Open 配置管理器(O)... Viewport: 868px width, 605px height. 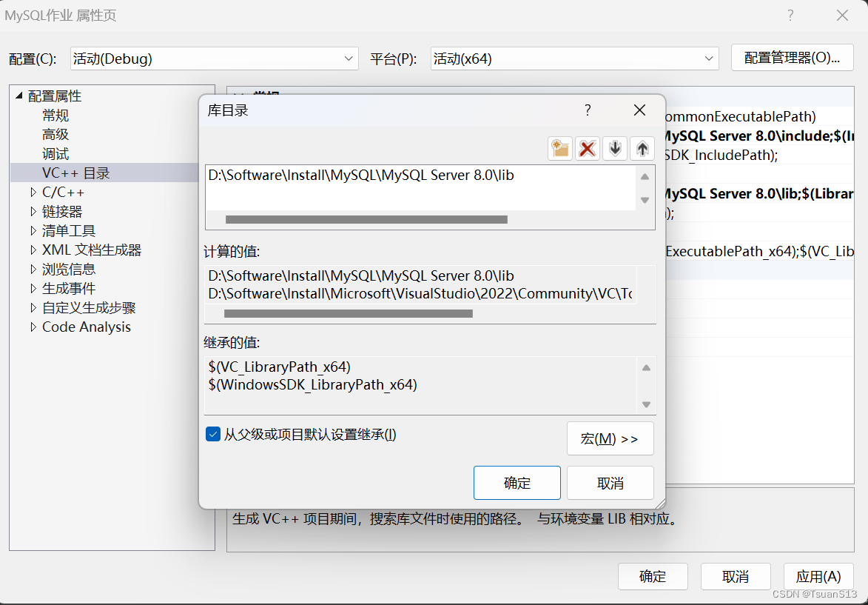[x=793, y=58]
